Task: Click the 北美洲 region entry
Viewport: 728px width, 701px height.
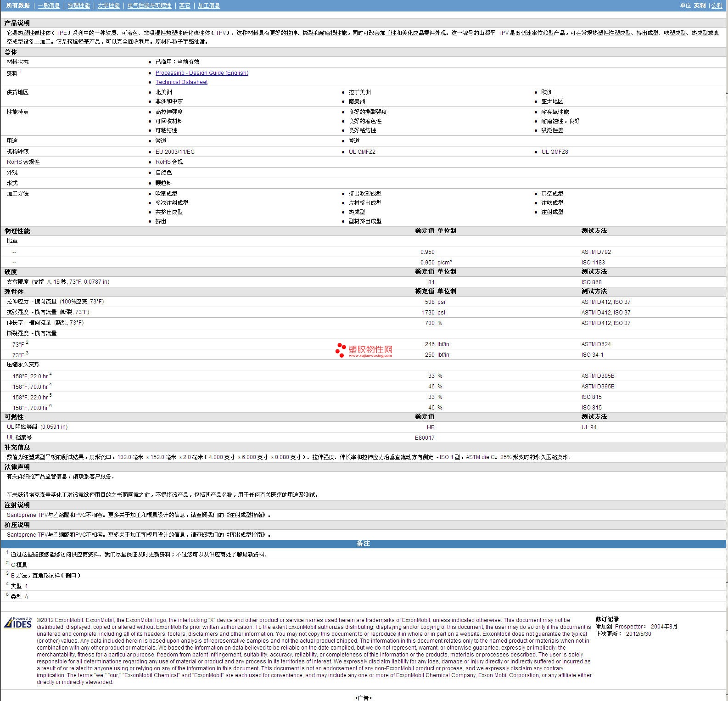Action: click(x=163, y=92)
